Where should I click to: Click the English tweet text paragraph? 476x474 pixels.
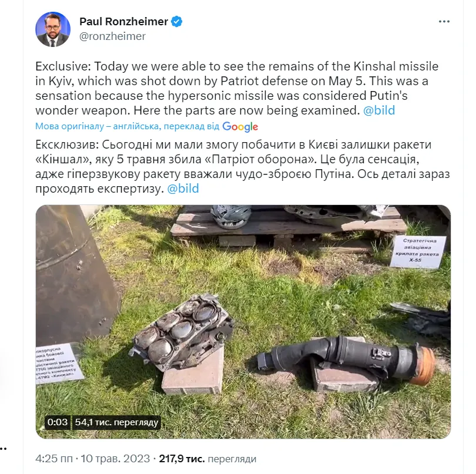pyautogui.click(x=237, y=88)
